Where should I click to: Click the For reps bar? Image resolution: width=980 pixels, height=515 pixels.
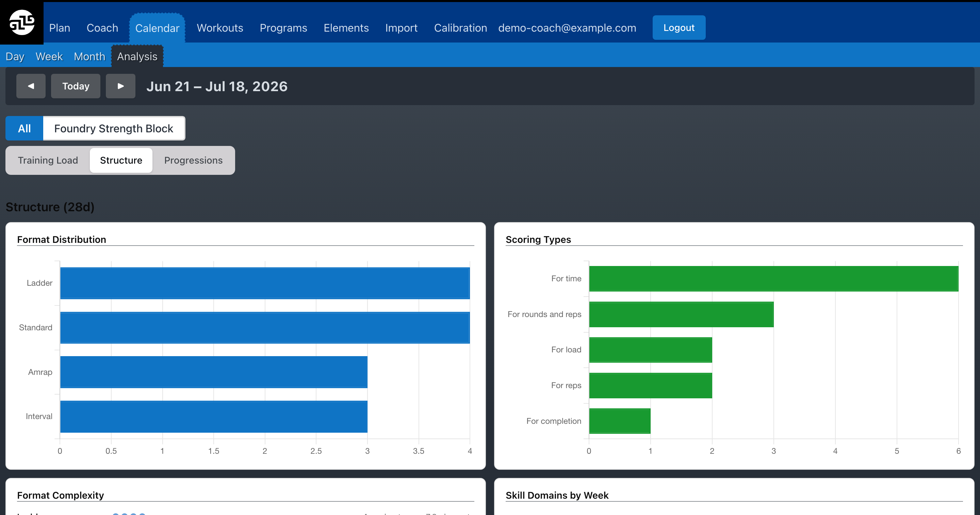point(651,385)
